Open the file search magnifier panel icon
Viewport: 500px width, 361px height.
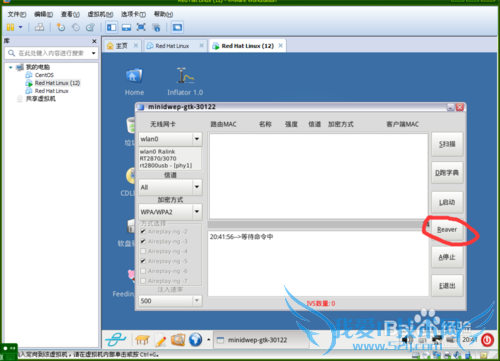178,340
